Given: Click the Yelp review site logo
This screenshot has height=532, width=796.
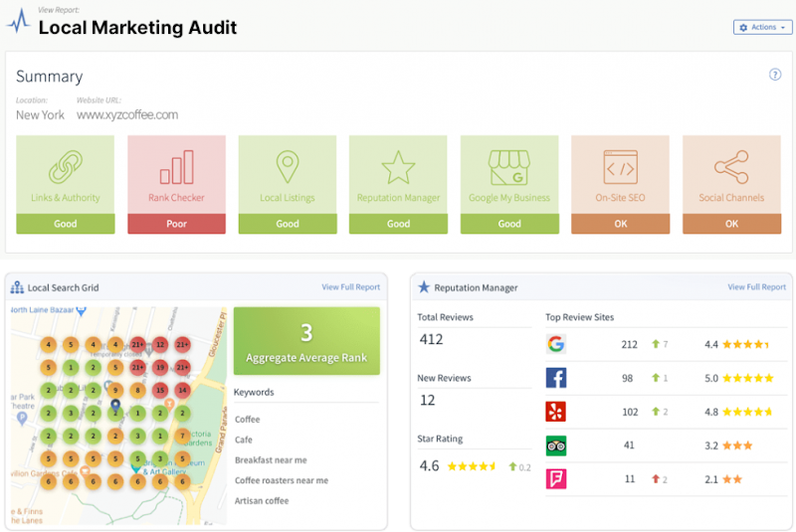Looking at the screenshot, I should point(556,412).
